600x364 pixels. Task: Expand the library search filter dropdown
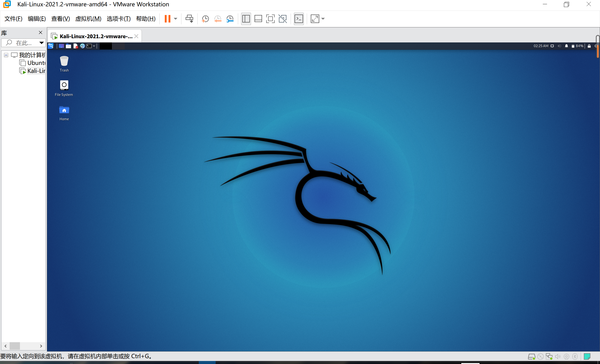coord(41,43)
